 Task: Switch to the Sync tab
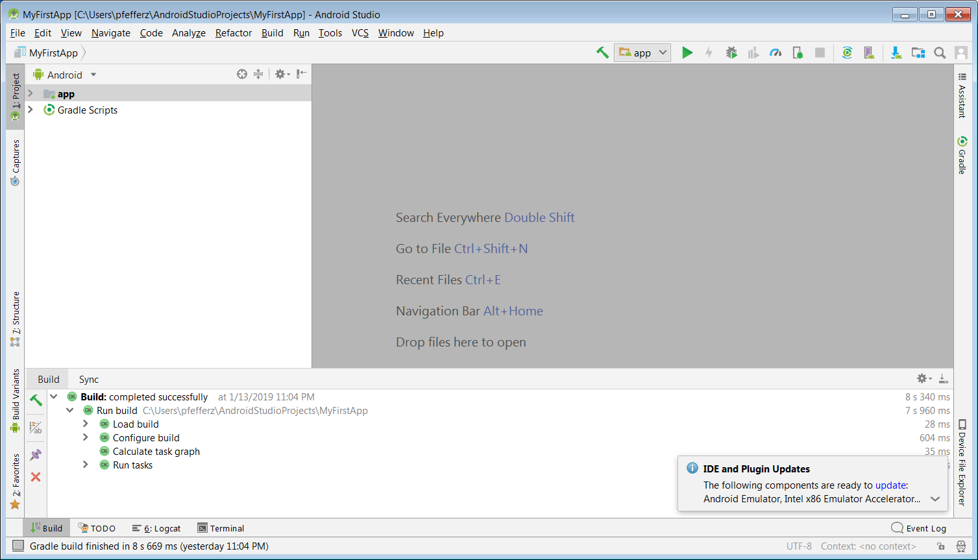(x=89, y=379)
